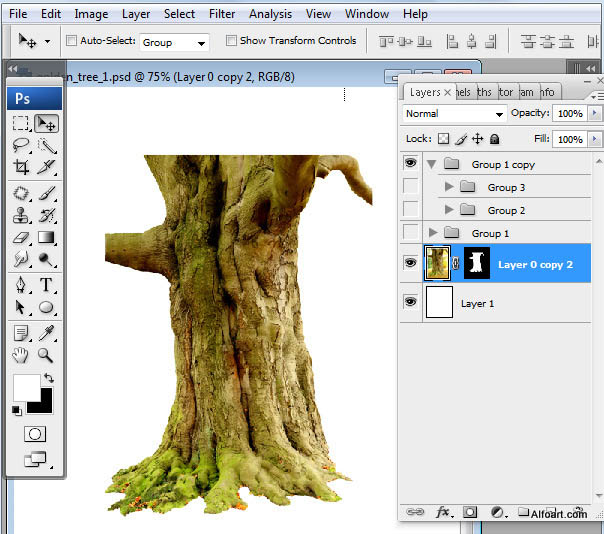Image resolution: width=604 pixels, height=534 pixels.
Task: Show the Group 1 layer group
Action: tap(410, 233)
